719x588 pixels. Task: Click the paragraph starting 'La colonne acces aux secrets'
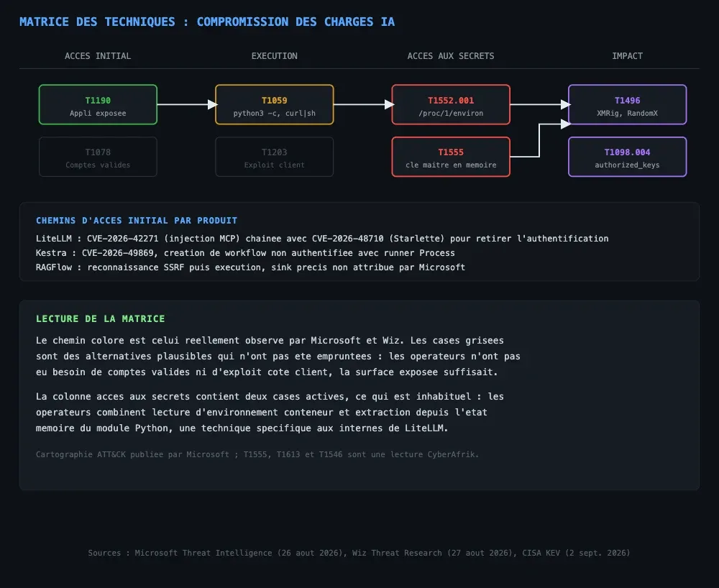tap(270, 412)
